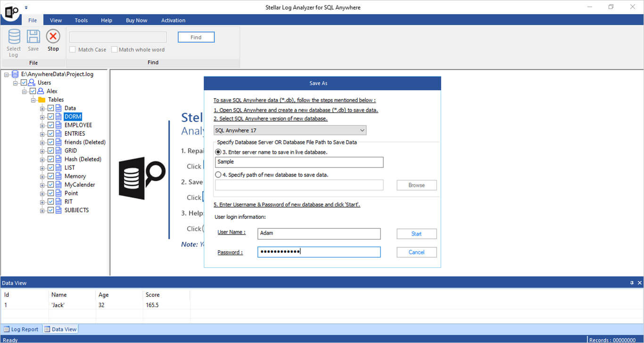This screenshot has height=343, width=644.
Task: Select specify path of new database radio
Action: [218, 175]
